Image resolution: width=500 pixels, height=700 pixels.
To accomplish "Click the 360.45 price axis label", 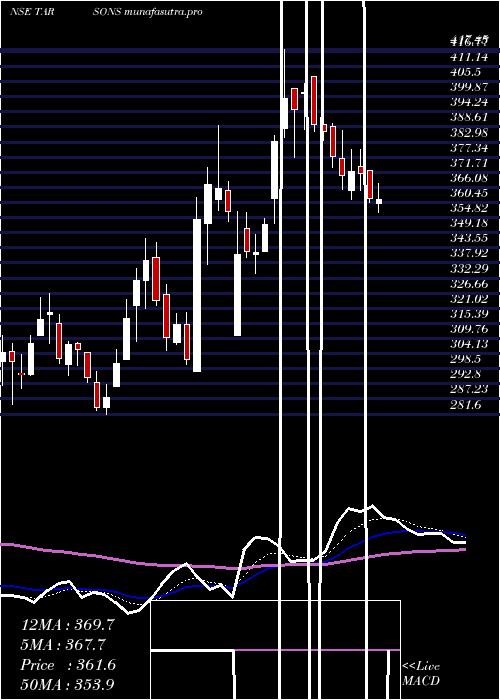I will click(x=469, y=193).
